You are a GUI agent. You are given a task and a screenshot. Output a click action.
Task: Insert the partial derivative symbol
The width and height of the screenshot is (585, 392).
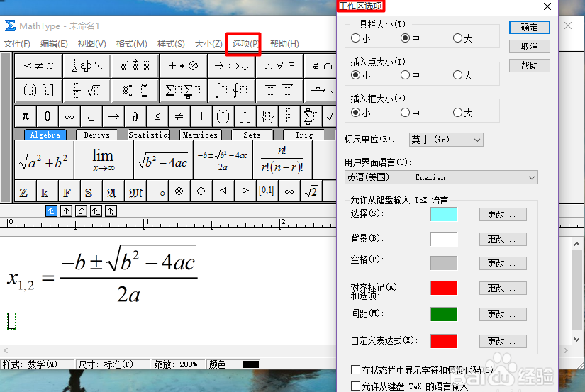[x=135, y=116]
